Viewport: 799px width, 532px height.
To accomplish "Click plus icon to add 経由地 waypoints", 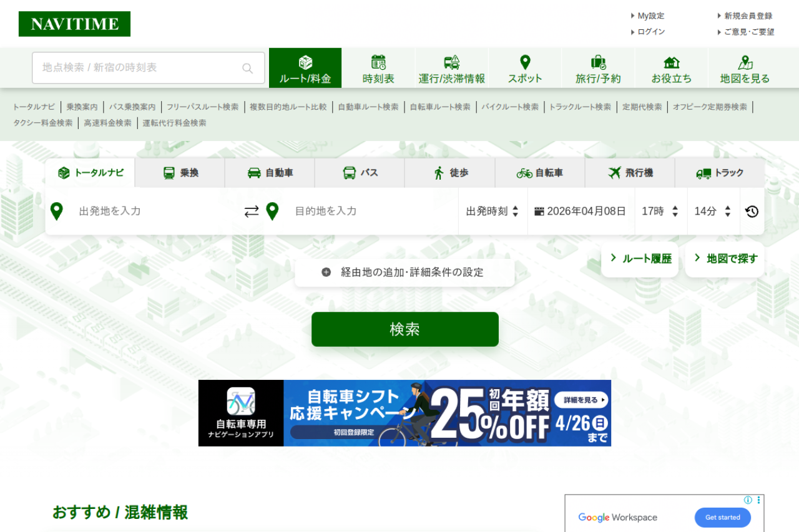I will (x=326, y=273).
